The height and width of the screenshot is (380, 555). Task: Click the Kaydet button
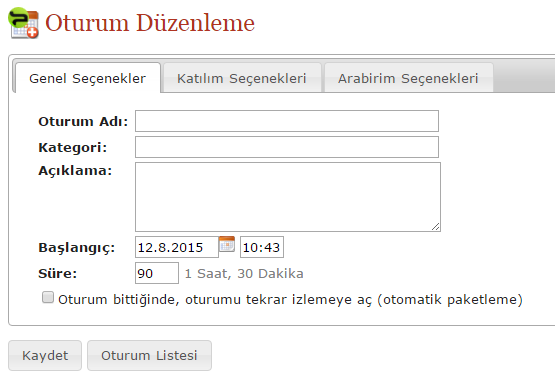(45, 356)
